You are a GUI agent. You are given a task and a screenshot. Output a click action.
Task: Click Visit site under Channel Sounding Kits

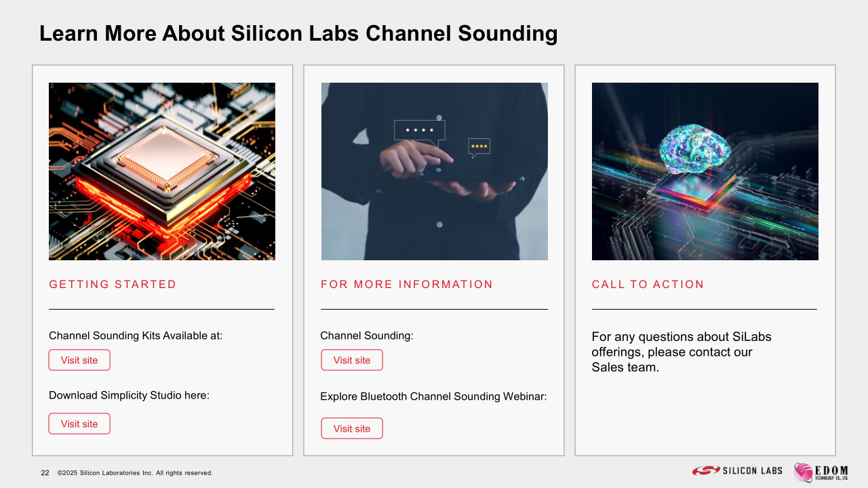click(79, 360)
